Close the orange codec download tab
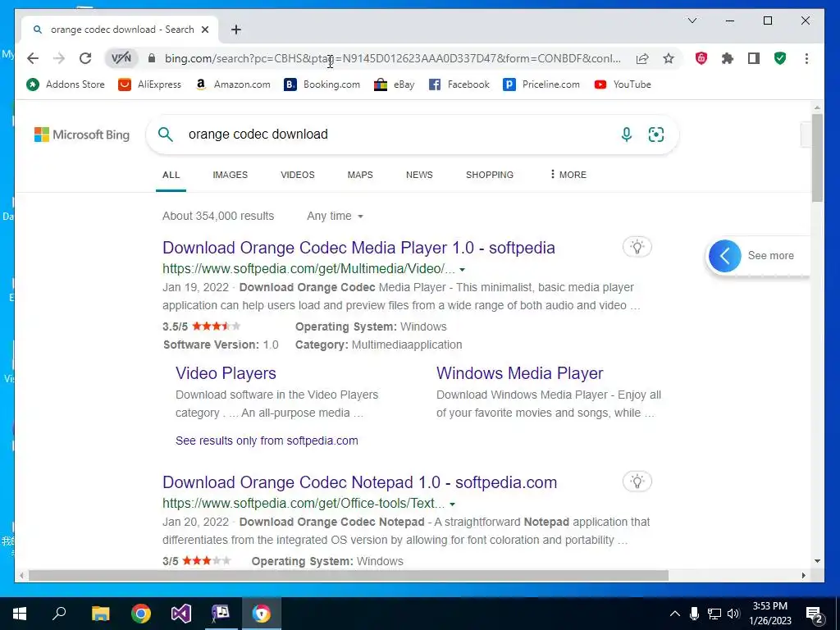This screenshot has height=630, width=840. pos(204,30)
